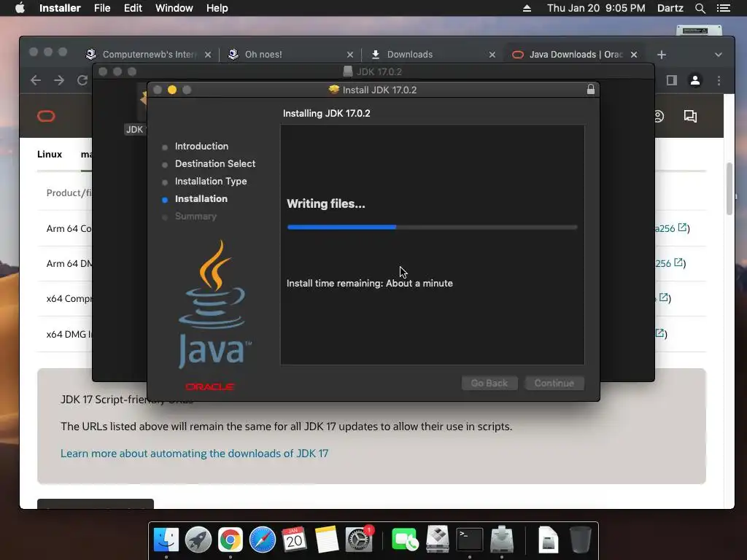The width and height of the screenshot is (747, 560).
Task: Open FaceTime icon in the dock
Action: [404, 540]
